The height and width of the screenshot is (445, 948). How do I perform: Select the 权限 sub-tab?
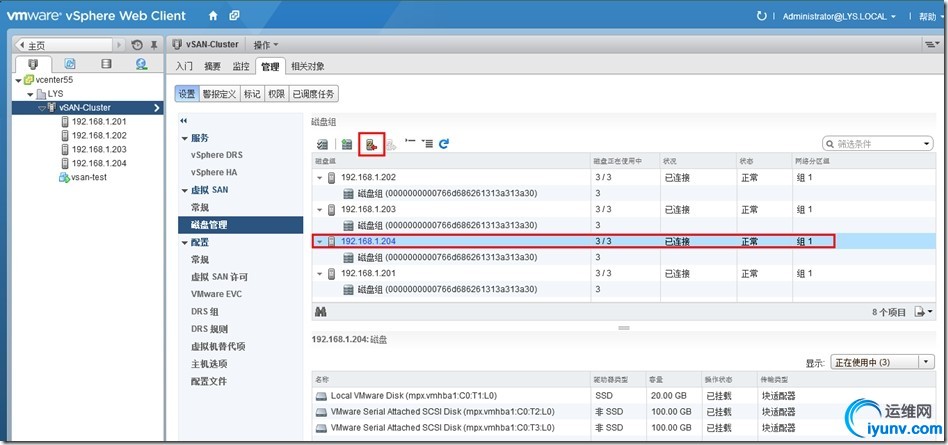point(276,94)
